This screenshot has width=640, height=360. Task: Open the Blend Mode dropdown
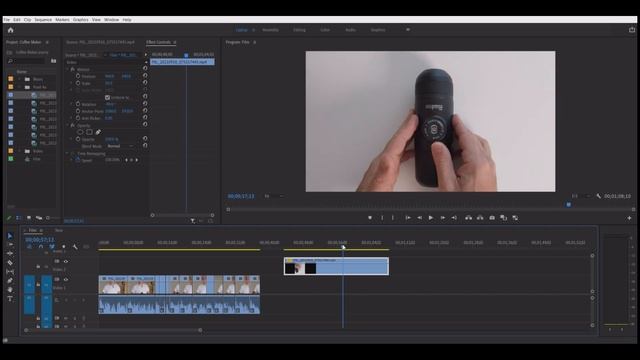[x=120, y=146]
